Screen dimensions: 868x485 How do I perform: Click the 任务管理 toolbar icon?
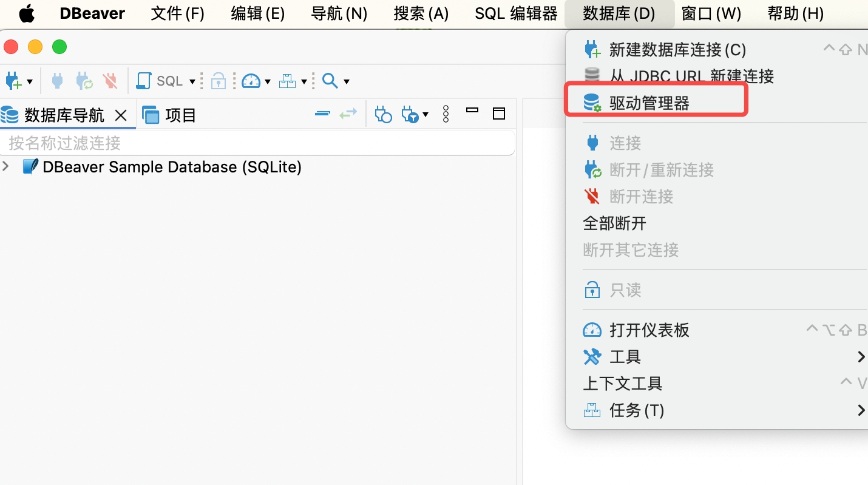tap(288, 80)
